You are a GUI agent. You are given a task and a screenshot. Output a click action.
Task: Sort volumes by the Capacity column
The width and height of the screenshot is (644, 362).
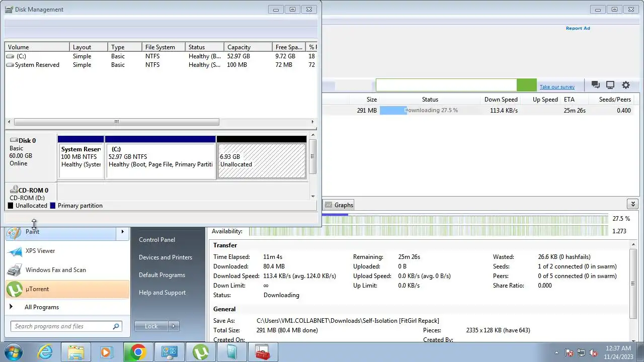(248, 47)
